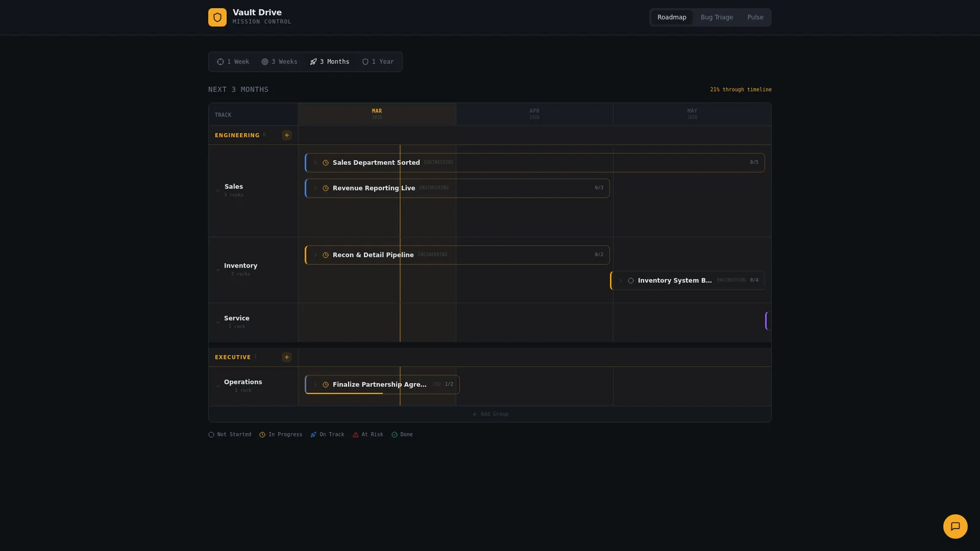This screenshot has height=551, width=980.
Task: Click the Add Group link
Action: [x=490, y=414]
